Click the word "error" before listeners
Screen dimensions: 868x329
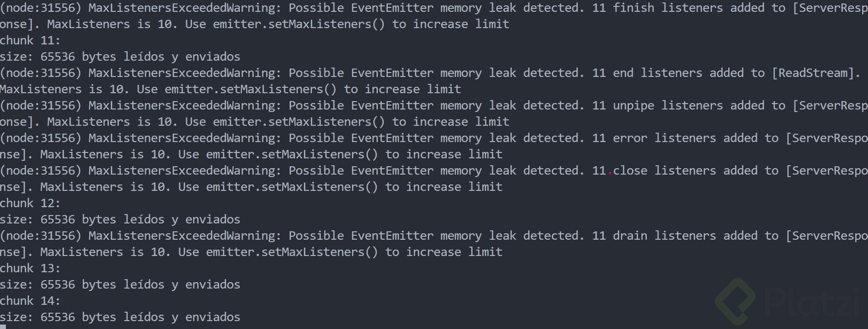(630, 138)
